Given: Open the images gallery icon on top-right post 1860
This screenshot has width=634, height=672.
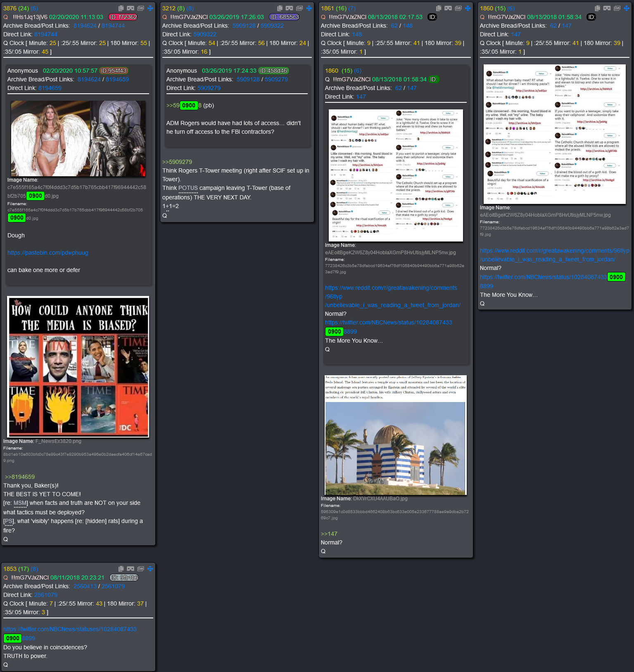Looking at the screenshot, I should pyautogui.click(x=617, y=8).
